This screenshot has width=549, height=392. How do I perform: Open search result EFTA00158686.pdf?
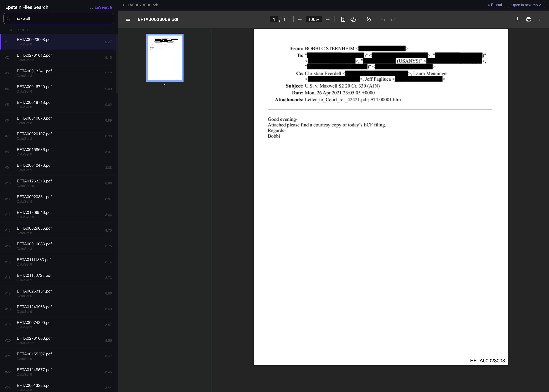point(58,152)
